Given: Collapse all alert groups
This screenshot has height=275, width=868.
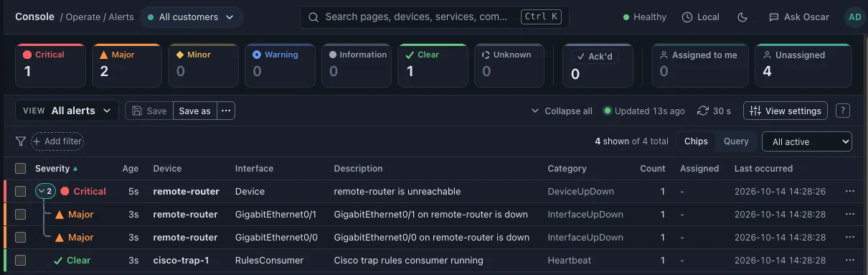Looking at the screenshot, I should (562, 111).
